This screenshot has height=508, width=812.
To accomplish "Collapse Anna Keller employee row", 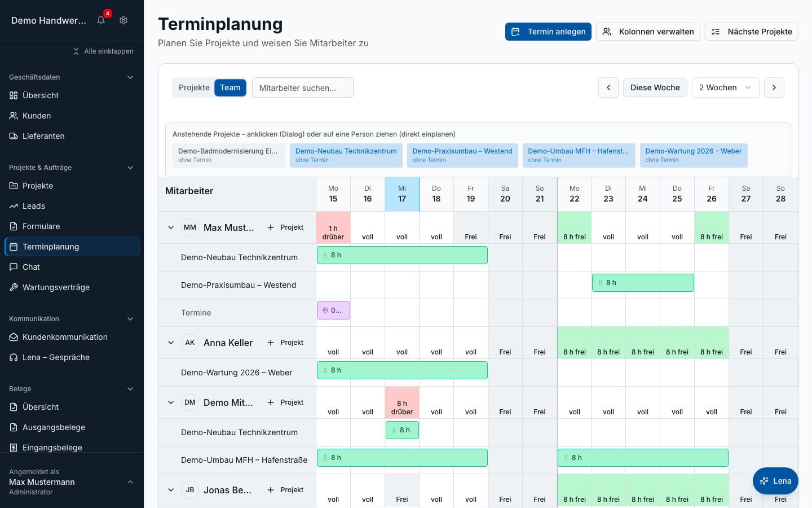I will pyautogui.click(x=171, y=343).
